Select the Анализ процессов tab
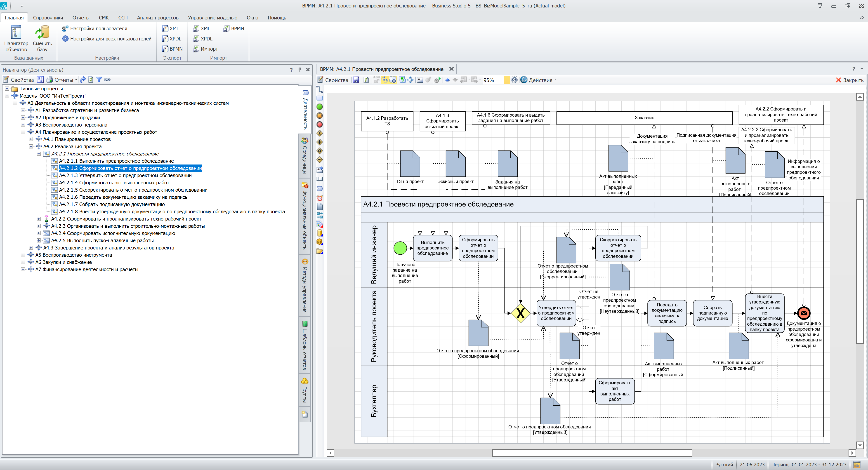Viewport: 868px width, 470px height. 158,18
